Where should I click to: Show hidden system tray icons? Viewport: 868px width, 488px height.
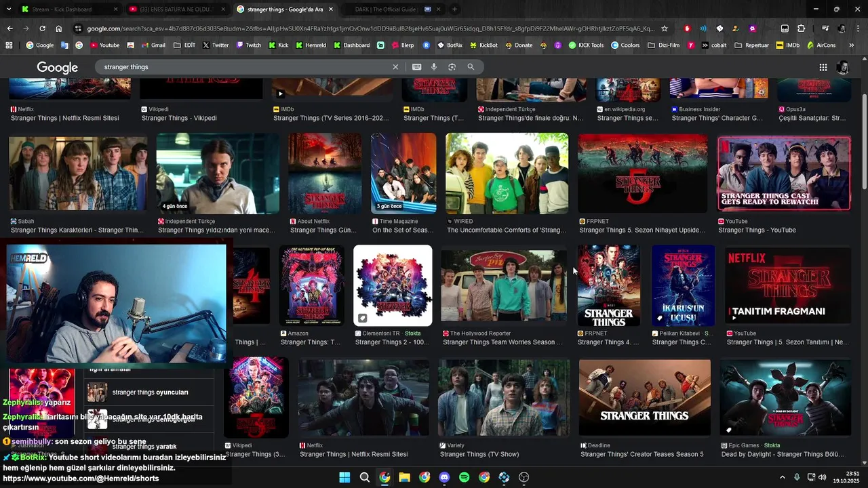click(x=782, y=477)
